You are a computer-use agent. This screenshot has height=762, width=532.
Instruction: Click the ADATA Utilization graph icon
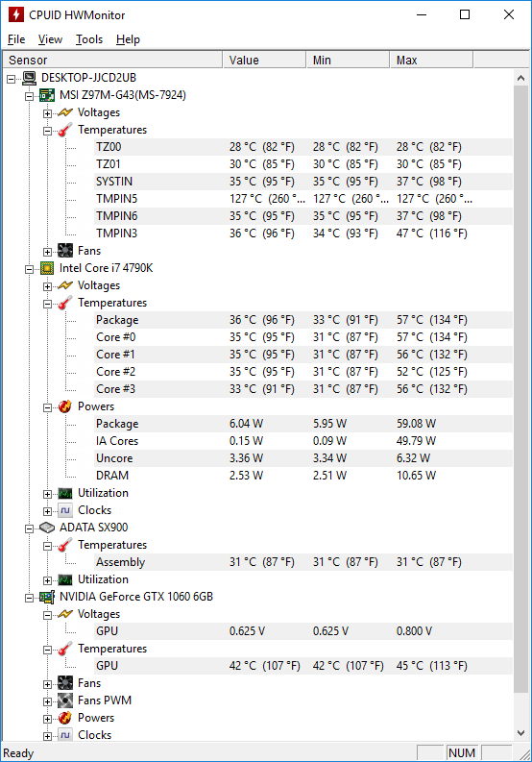pos(65,579)
